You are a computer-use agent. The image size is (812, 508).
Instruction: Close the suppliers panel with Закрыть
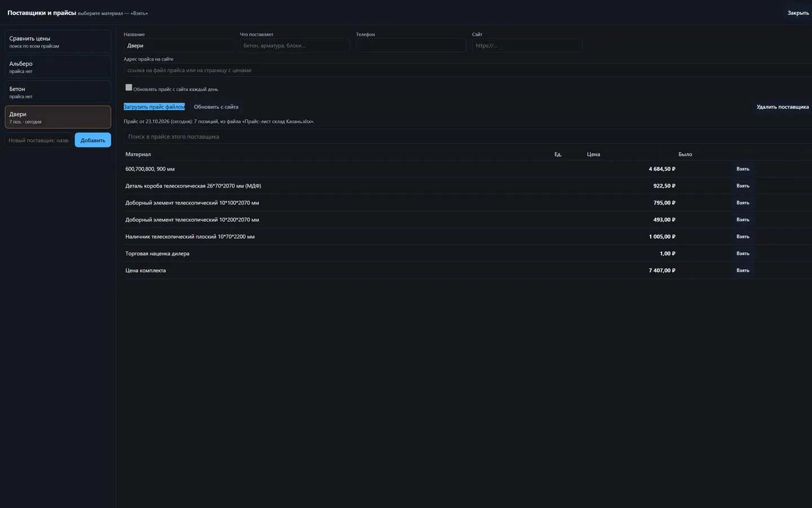point(798,13)
